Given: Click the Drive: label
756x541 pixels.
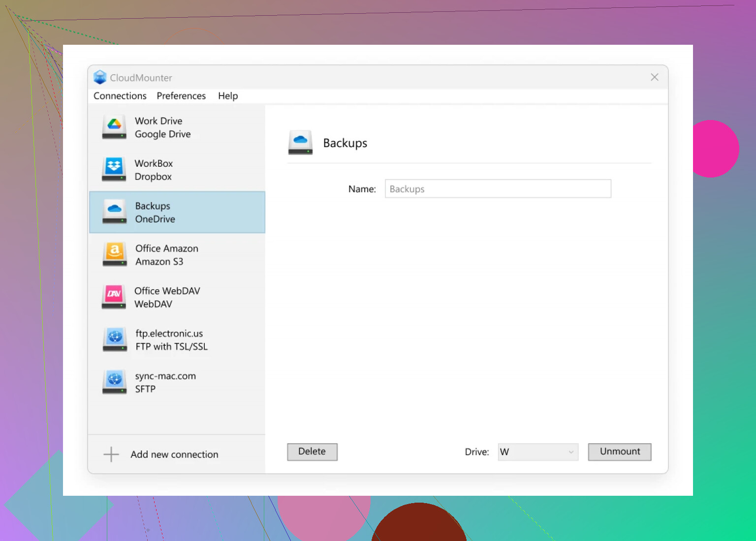Looking at the screenshot, I should [477, 452].
